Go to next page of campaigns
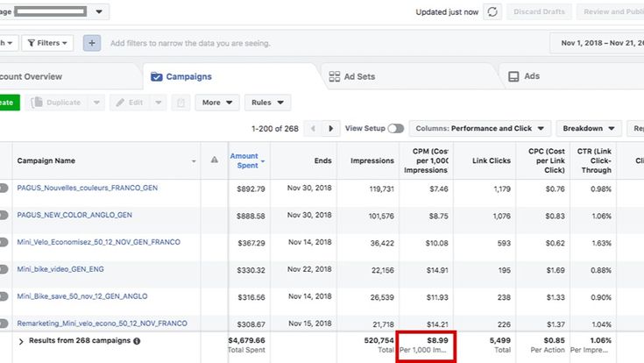 click(x=331, y=128)
